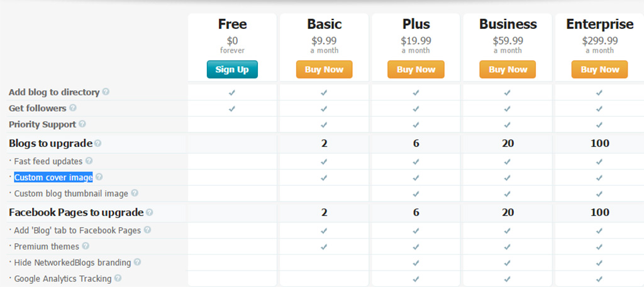This screenshot has width=644, height=287.
Task: Click Buy Now for the Business plan
Action: (508, 69)
